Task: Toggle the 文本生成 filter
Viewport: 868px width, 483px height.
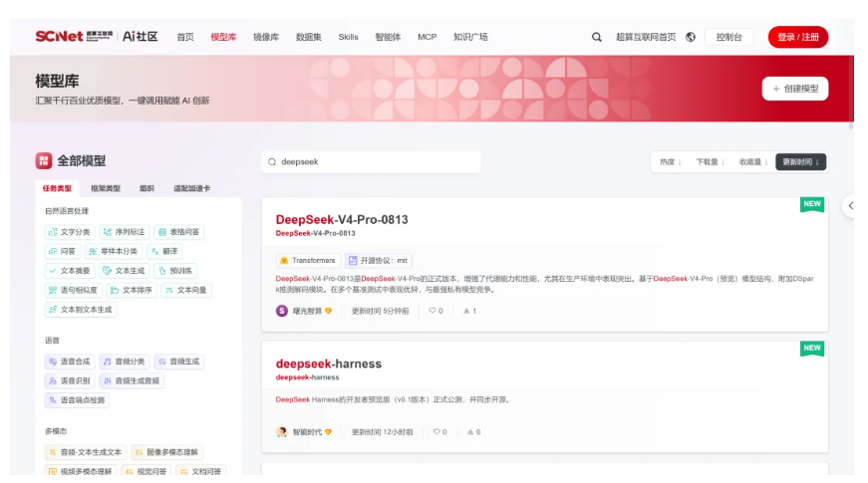Action: coord(125,271)
